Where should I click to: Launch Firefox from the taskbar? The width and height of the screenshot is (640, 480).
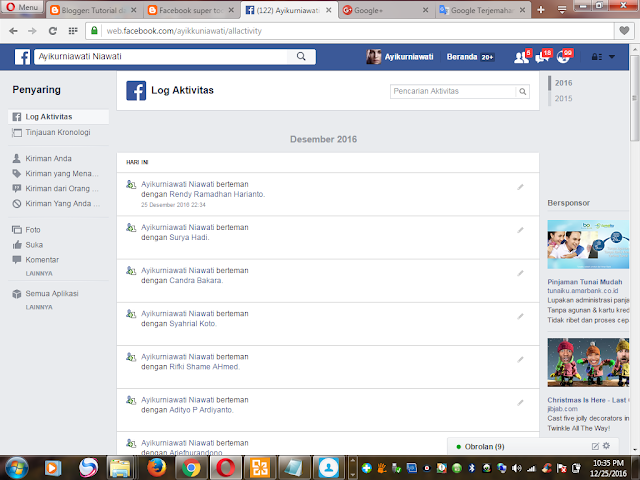pyautogui.click(x=156, y=468)
